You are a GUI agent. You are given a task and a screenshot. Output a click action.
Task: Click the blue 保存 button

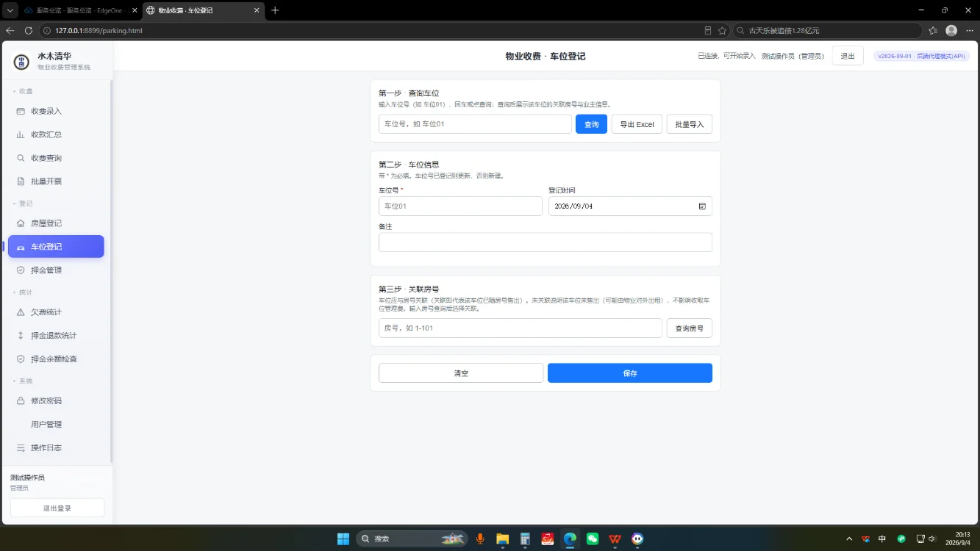tap(630, 373)
